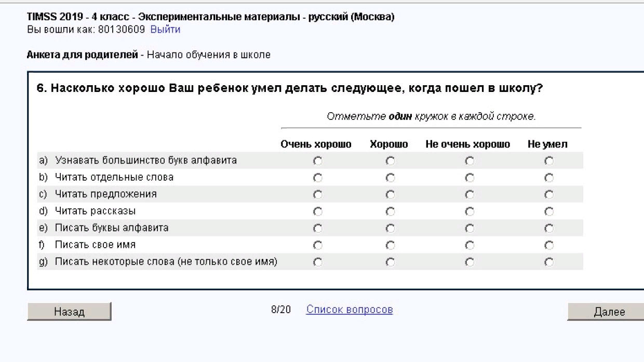This screenshot has height=362, width=644.
Task: Select 'Не умел' for 'Писать свое имя'
Action: pos(549,245)
